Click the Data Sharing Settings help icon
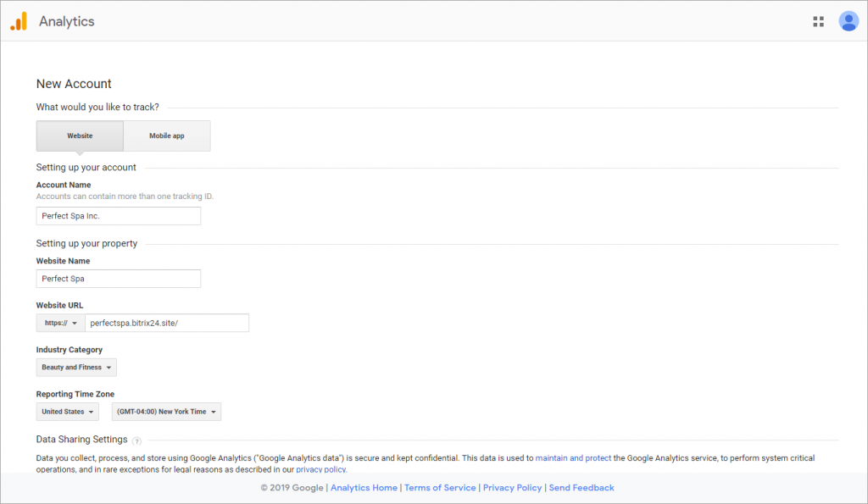Screen dimensions: 868x504 click(136, 441)
